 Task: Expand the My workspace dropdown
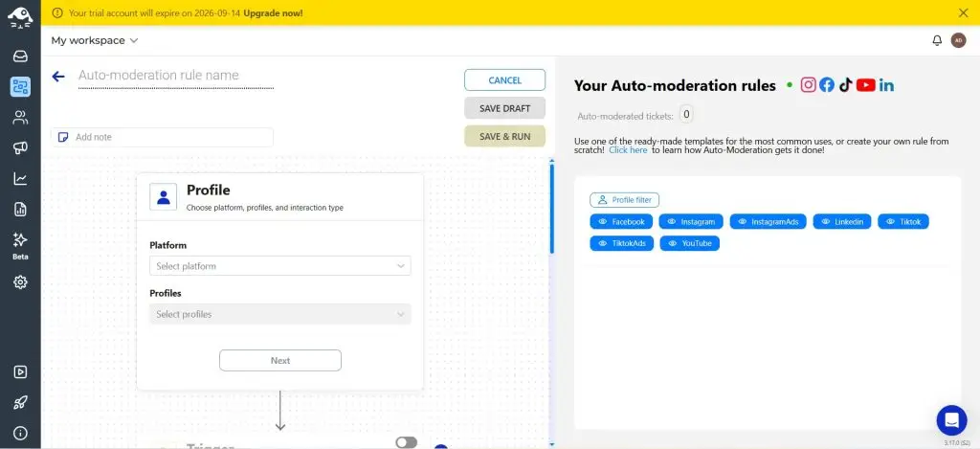[x=95, y=40]
